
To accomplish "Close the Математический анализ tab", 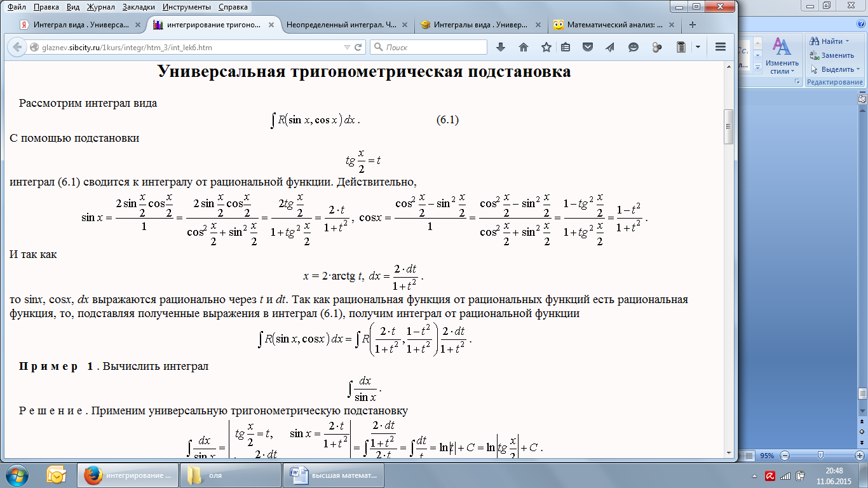I will point(672,25).
